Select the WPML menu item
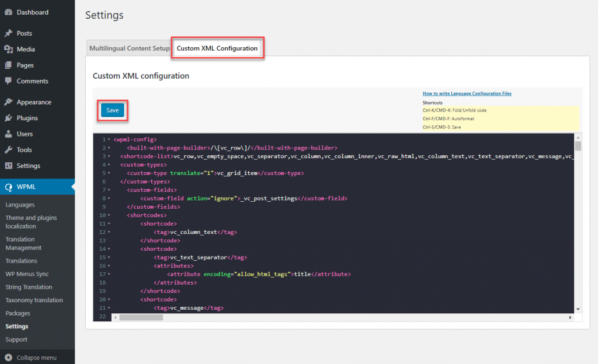 tap(37, 187)
